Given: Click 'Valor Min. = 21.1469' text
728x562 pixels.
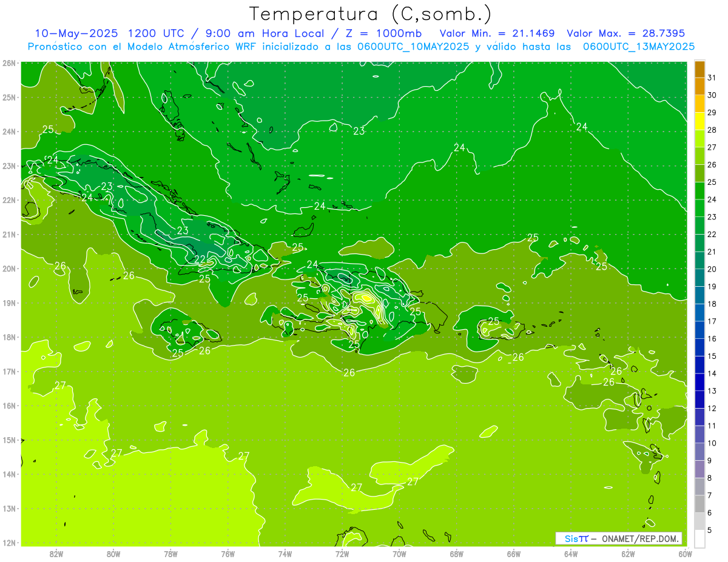Looking at the screenshot, I should (498, 33).
